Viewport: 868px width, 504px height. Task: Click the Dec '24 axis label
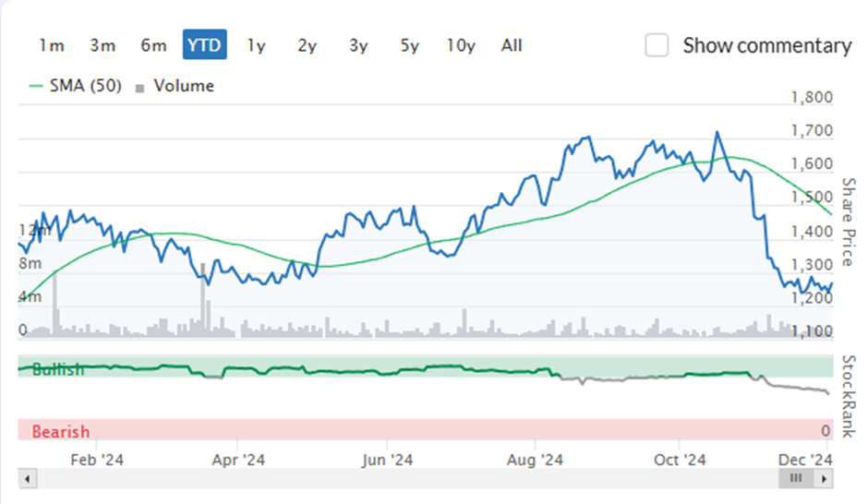click(805, 460)
